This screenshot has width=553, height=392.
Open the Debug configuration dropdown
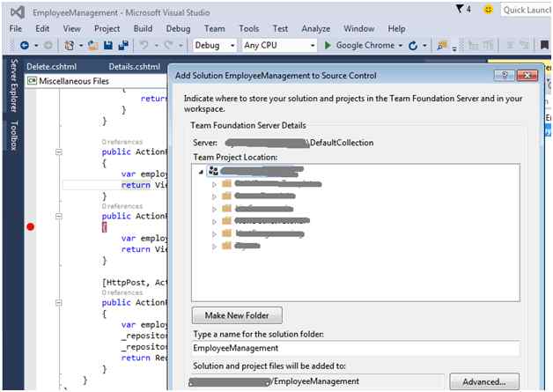coord(215,45)
